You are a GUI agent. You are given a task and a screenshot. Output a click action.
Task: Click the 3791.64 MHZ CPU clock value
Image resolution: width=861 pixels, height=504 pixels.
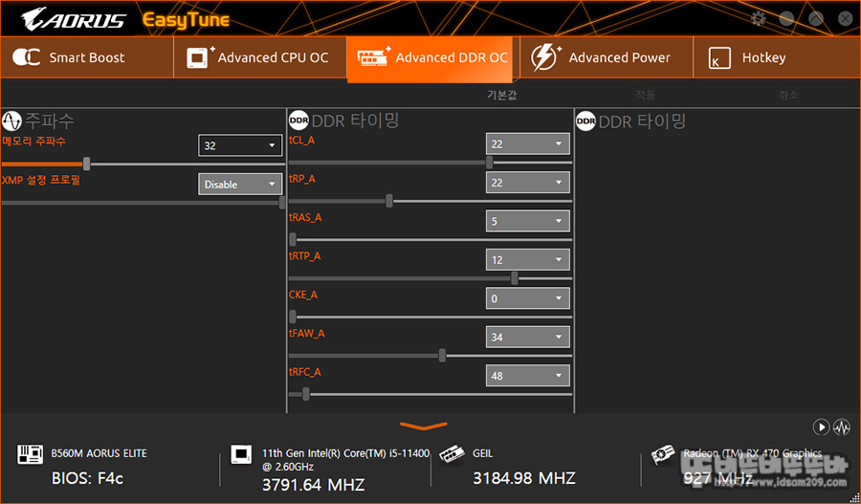pyautogui.click(x=314, y=485)
